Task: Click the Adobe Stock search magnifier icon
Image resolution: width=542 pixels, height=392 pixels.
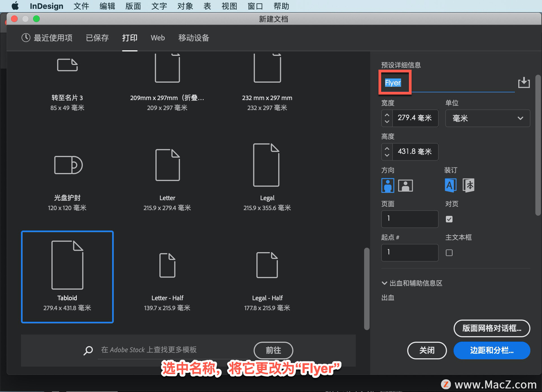Action: pos(88,350)
